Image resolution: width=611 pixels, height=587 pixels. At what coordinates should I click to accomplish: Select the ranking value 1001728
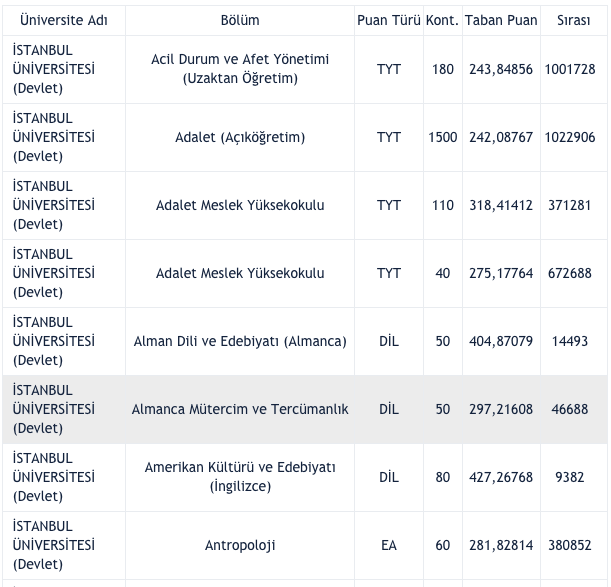coord(570,69)
